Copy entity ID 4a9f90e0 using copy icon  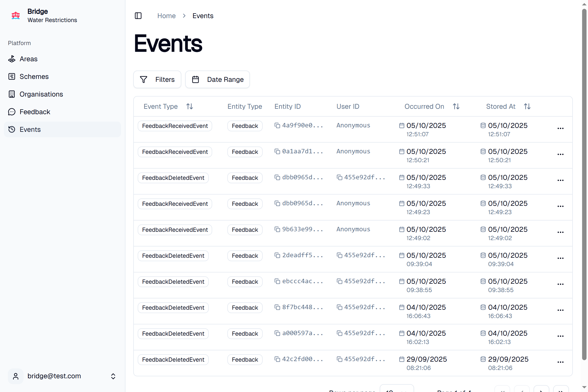tap(277, 125)
